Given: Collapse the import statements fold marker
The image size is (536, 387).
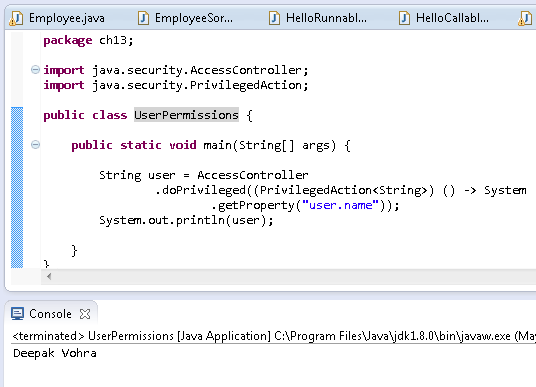Looking at the screenshot, I should coord(35,70).
